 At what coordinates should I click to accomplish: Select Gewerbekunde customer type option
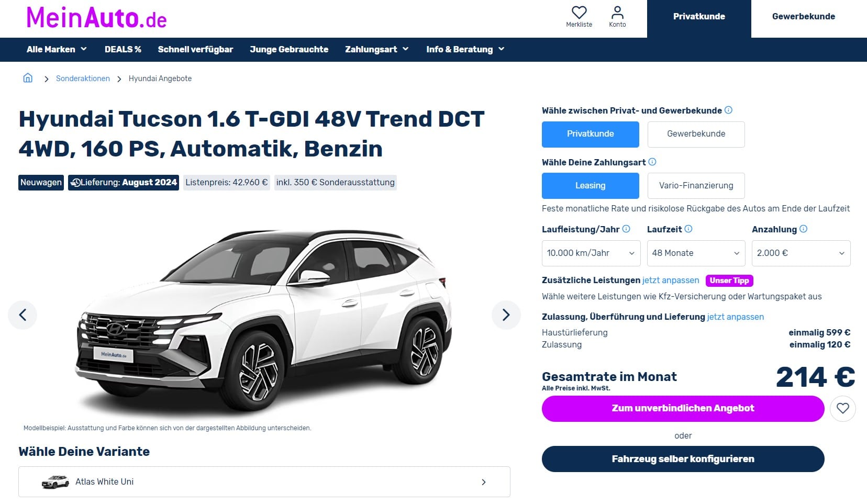[696, 134]
